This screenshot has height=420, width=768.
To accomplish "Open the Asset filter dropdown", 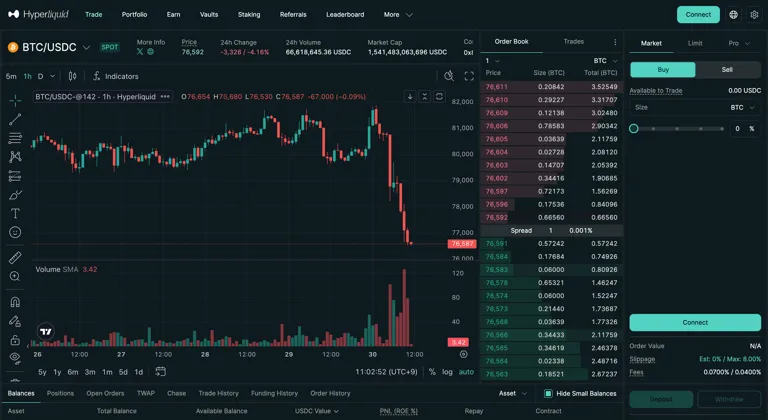I will (x=513, y=394).
